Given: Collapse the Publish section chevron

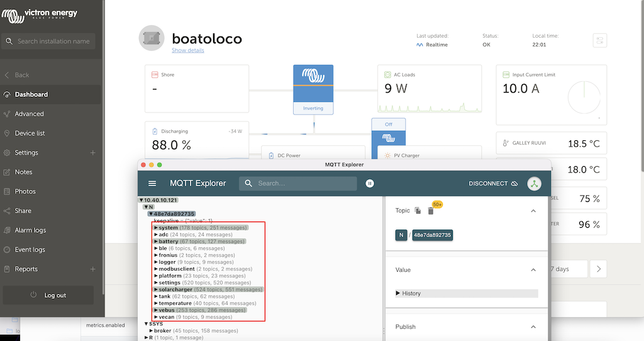Looking at the screenshot, I should coord(533,327).
